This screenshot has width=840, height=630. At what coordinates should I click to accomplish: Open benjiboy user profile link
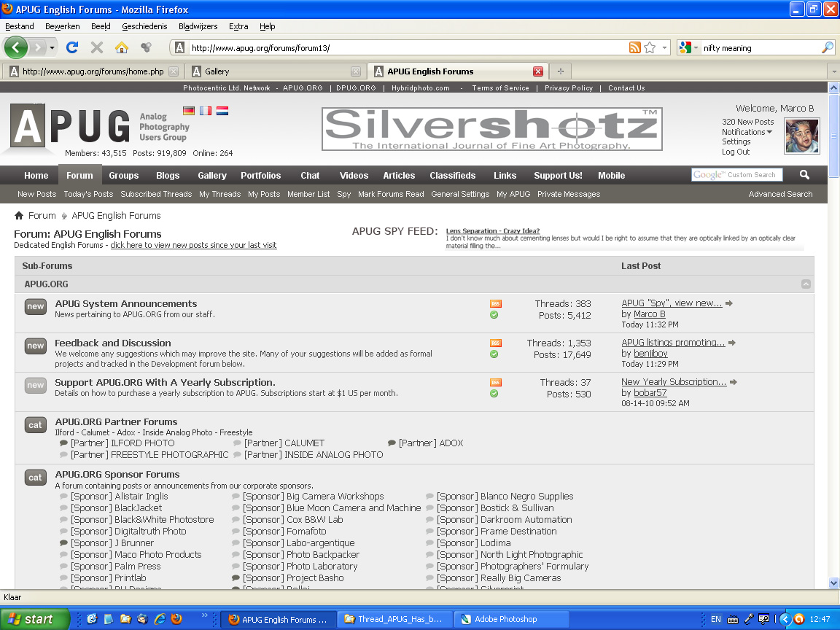(x=650, y=354)
